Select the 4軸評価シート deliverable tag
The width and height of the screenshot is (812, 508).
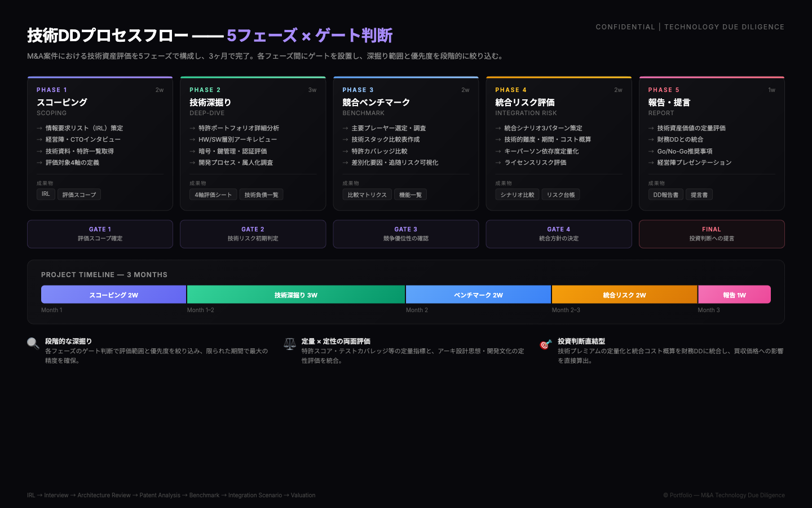click(x=213, y=195)
